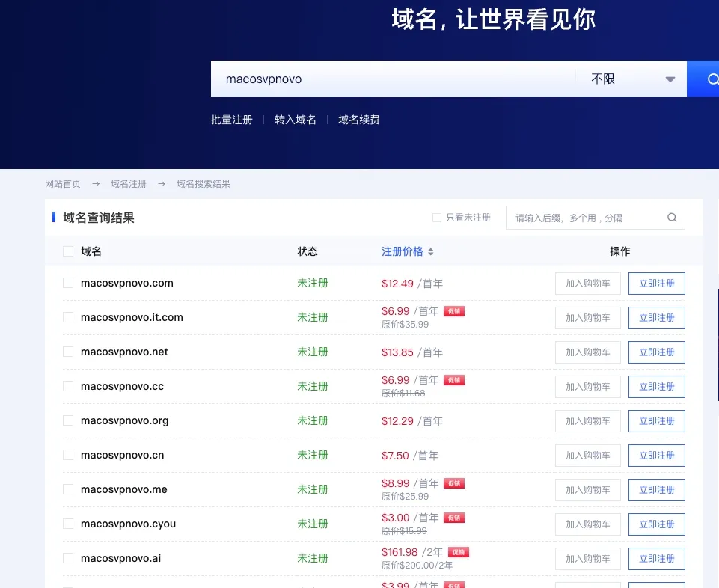Add macosvpnovo.cyou to cart

point(588,524)
